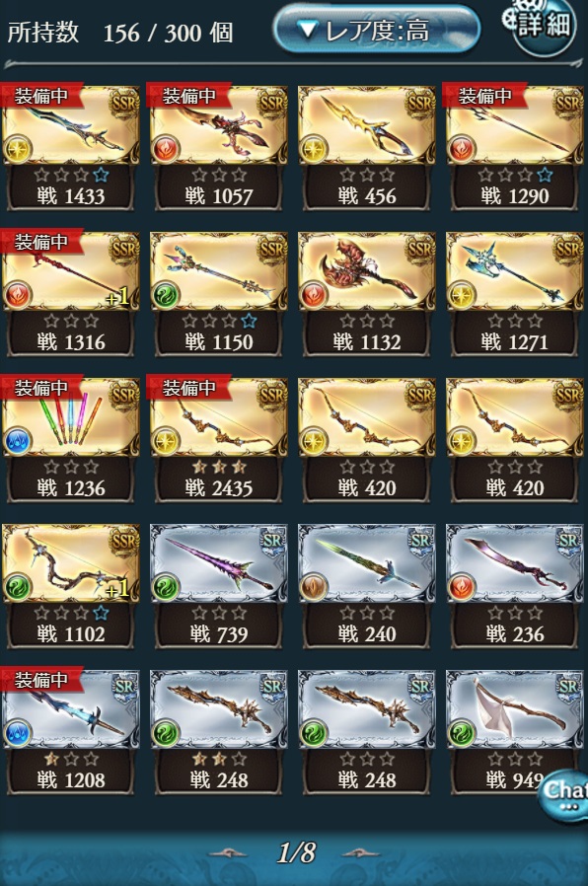Screen dimensions: 588x886
Task: Click the 詳細 details gear button
Action: click(x=541, y=26)
